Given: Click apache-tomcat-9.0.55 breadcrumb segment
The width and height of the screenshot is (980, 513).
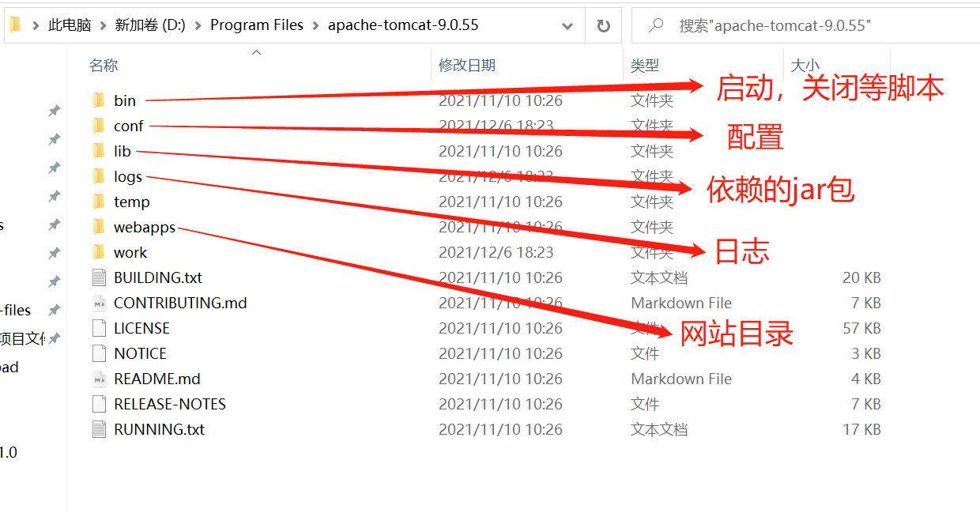Looking at the screenshot, I should tap(403, 25).
